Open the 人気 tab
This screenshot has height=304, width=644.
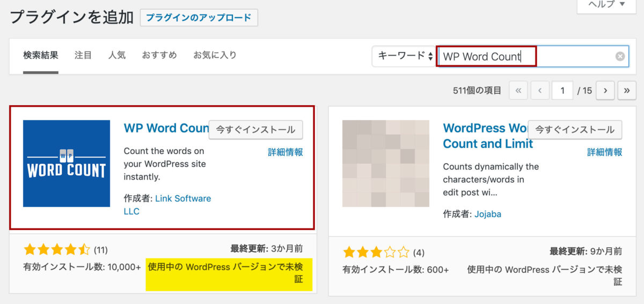[x=117, y=55]
